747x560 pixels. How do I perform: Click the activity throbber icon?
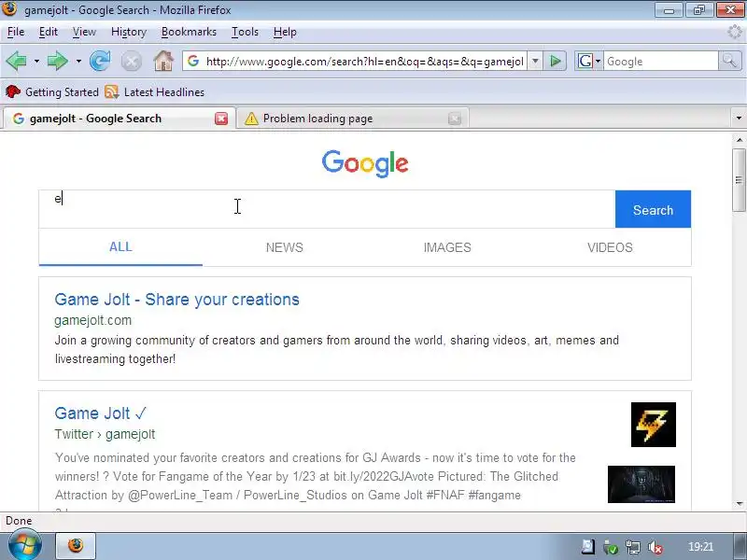click(736, 32)
